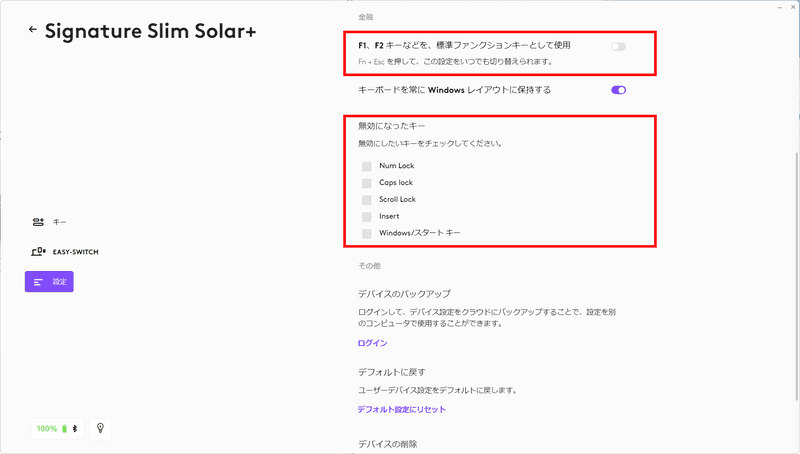Screen dimensions: 800x454
Task: Check the Num Lock disable checkbox
Action: click(x=367, y=166)
